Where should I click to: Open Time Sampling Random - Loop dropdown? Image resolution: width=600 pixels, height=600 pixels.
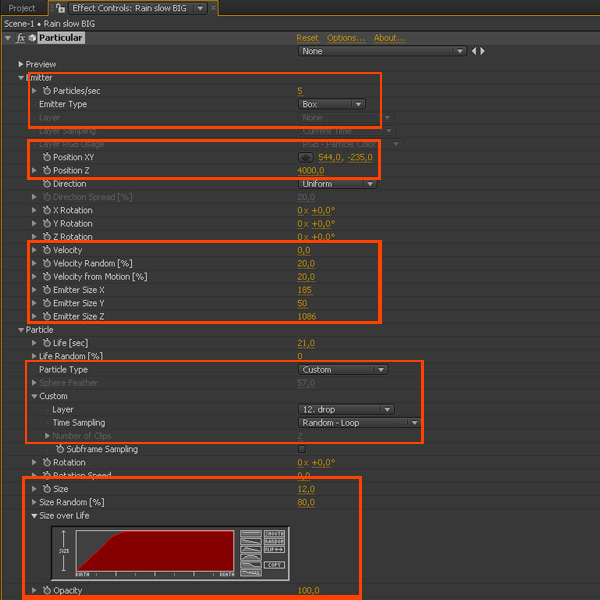click(359, 422)
